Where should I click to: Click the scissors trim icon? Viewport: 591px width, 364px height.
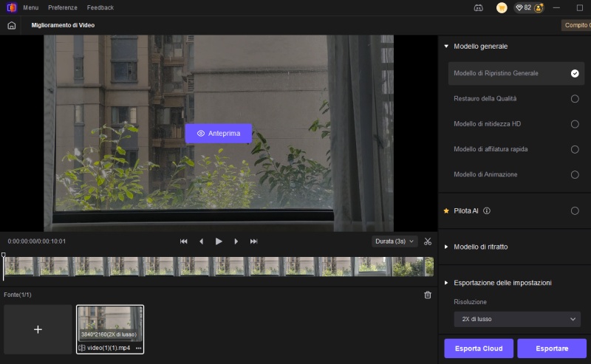point(428,241)
